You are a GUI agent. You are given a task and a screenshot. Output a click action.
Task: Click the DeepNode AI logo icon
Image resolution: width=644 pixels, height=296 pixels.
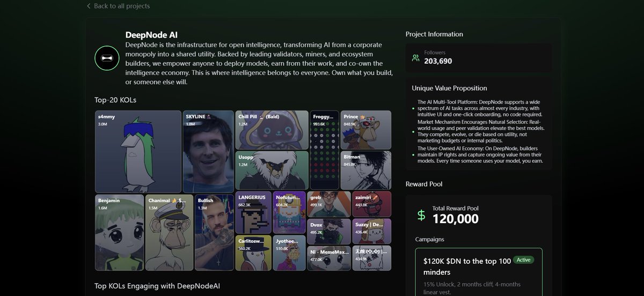click(x=107, y=58)
